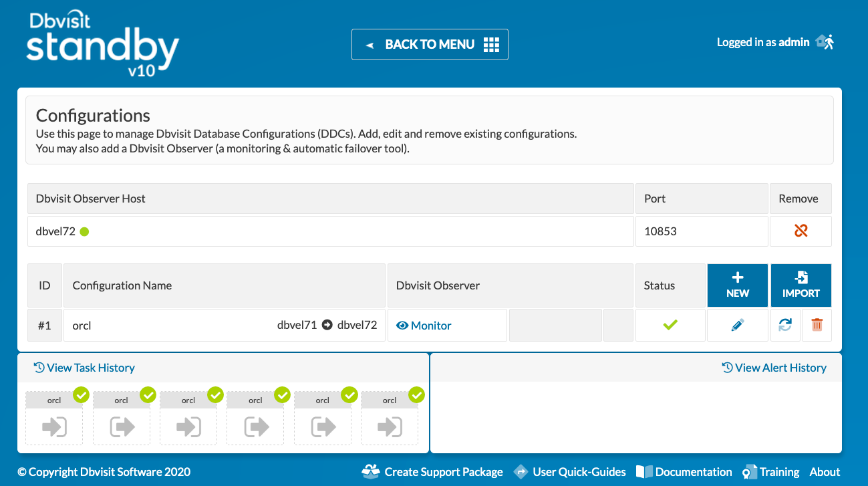Click the green online dot beside dbvel72 host

point(84,231)
